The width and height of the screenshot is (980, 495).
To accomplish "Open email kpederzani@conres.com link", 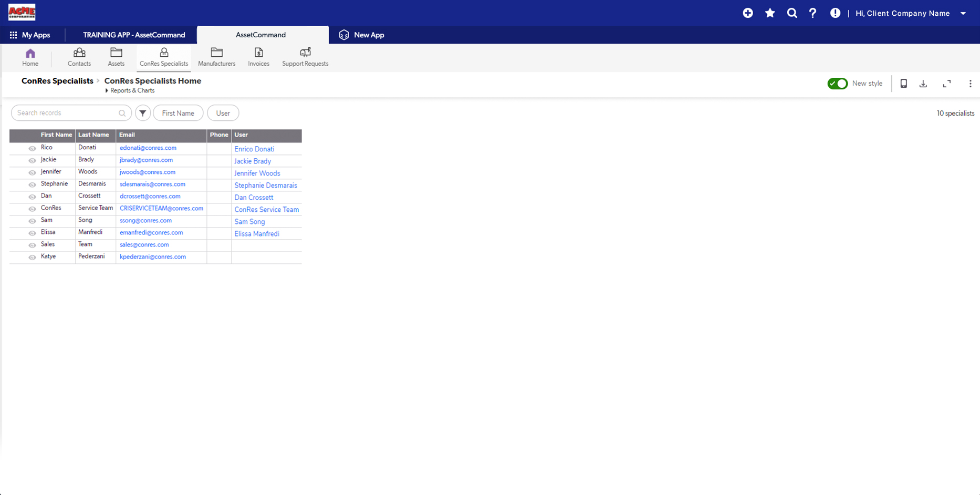I will click(x=153, y=257).
